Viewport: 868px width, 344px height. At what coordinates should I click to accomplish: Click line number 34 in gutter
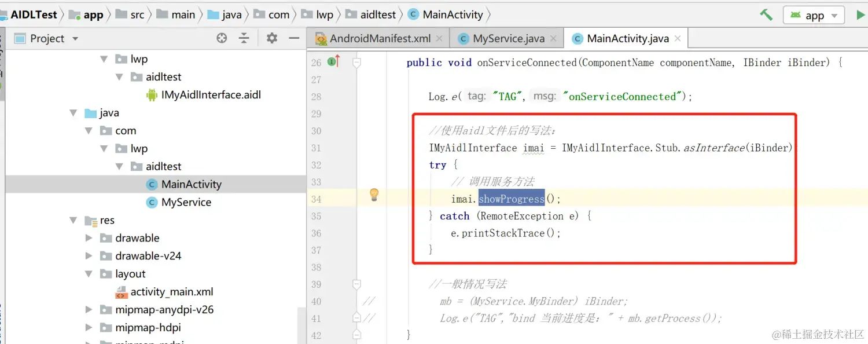coord(316,199)
